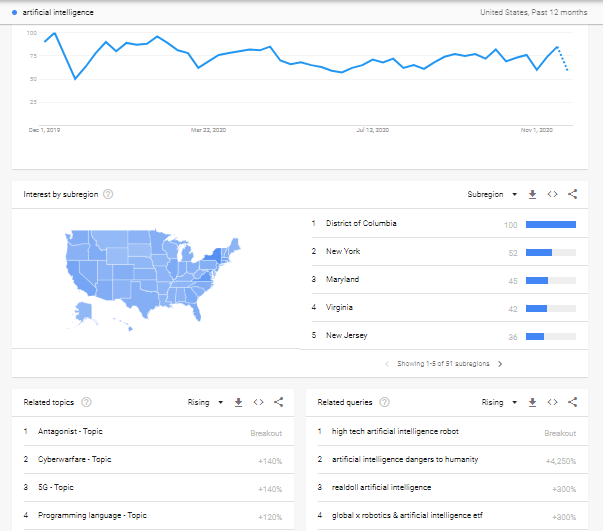This screenshot has width=603, height=531.
Task: Share the Interest by subregion card
Action: click(x=572, y=194)
